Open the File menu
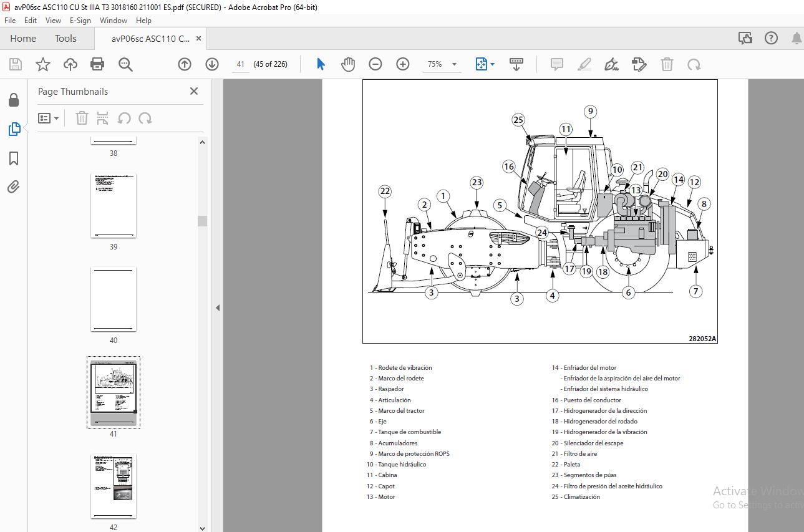 10,21
